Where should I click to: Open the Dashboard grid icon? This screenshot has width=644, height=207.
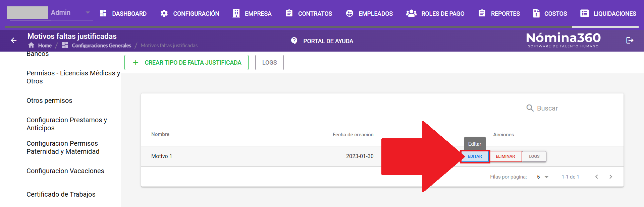(x=103, y=13)
